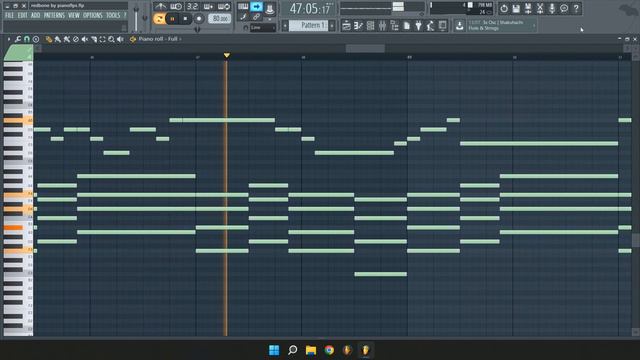Open the piano roll tool options wrench
640x360 pixels.
point(18,39)
